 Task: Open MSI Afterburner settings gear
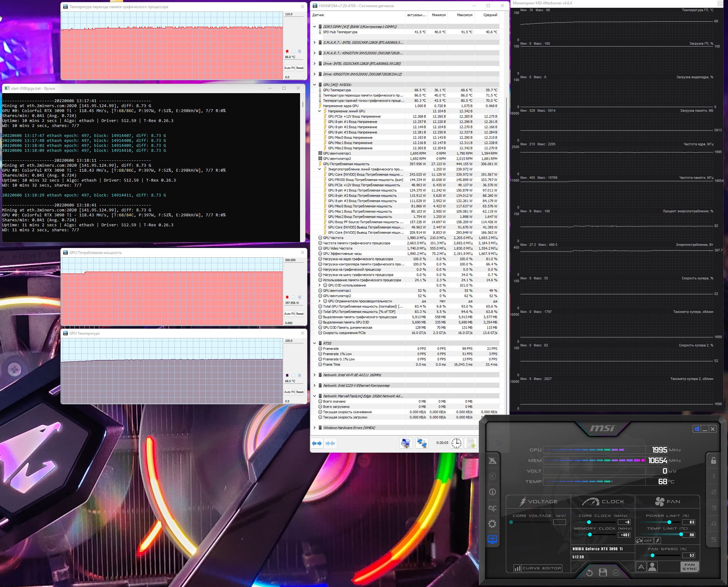click(x=492, y=524)
